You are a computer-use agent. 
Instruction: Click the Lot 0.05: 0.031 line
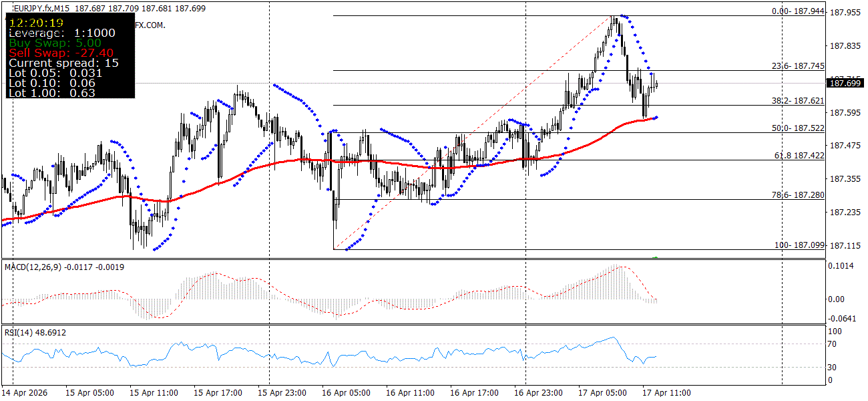pyautogui.click(x=55, y=73)
